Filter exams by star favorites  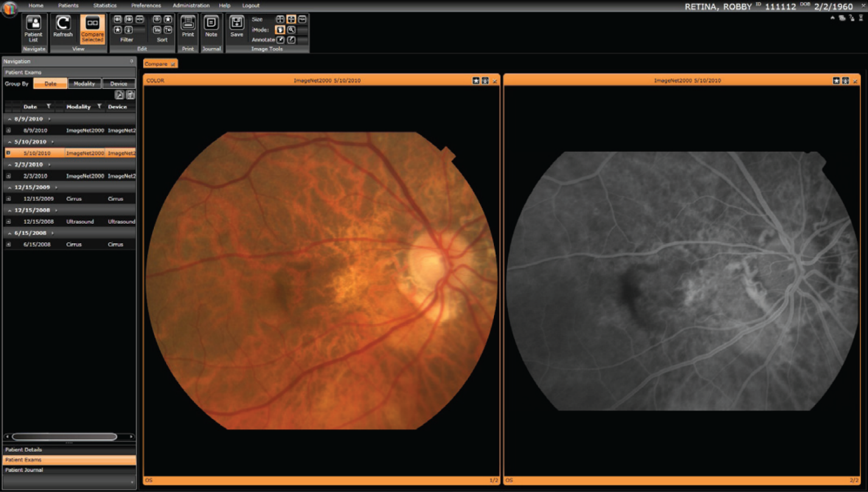pyautogui.click(x=118, y=30)
